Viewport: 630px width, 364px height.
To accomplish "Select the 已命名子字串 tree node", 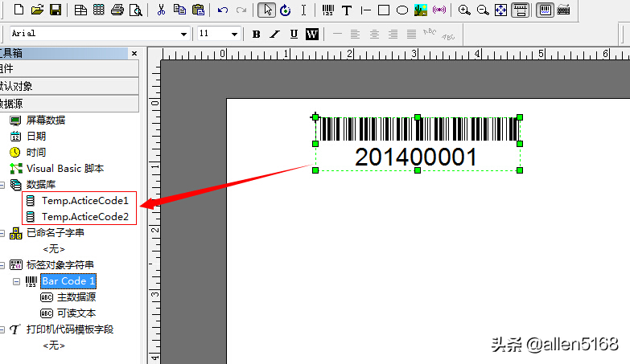I will [55, 232].
